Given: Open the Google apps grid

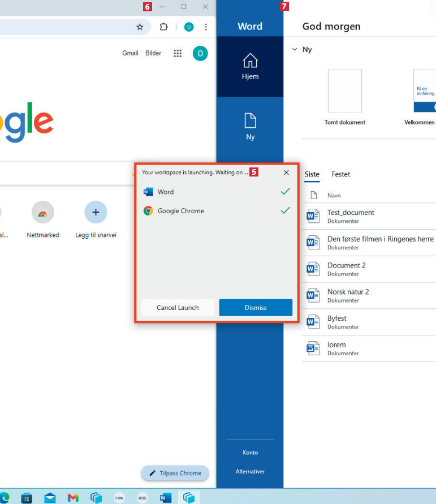Looking at the screenshot, I should point(178,53).
